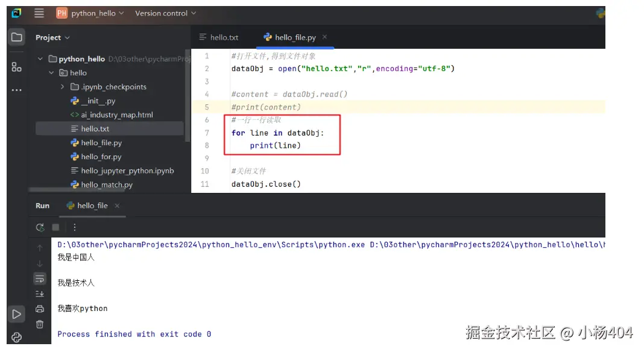This screenshot has width=644, height=352.
Task: Rerun hello_file in Run panel
Action: [x=40, y=227]
